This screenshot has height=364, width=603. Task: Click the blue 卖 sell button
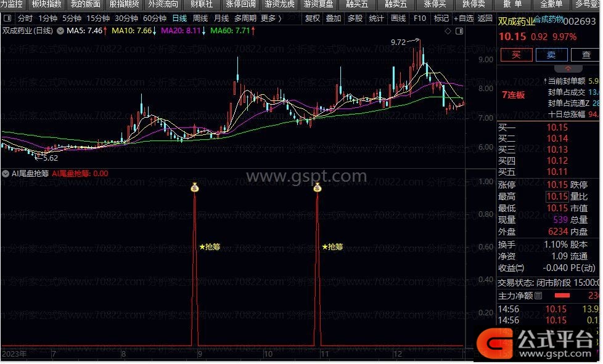pyautogui.click(x=551, y=55)
